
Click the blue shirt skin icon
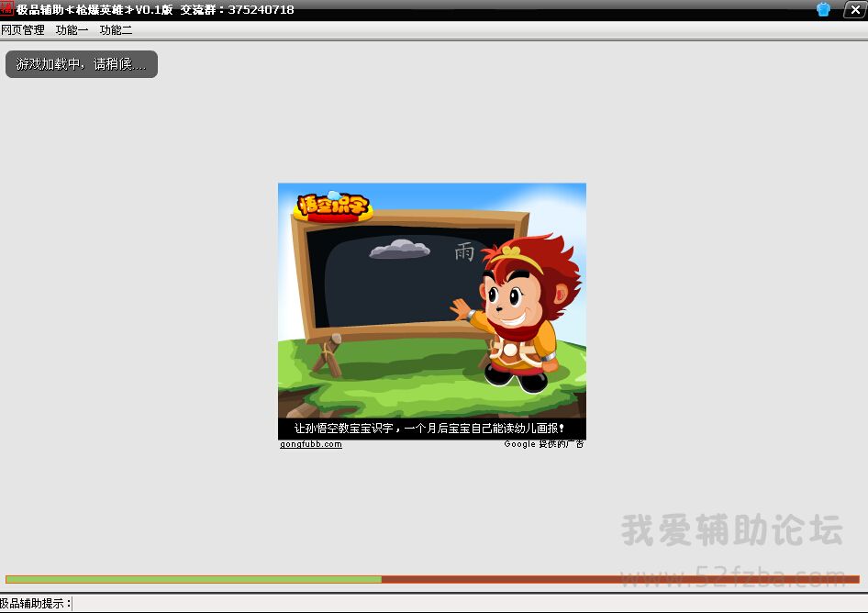click(823, 9)
